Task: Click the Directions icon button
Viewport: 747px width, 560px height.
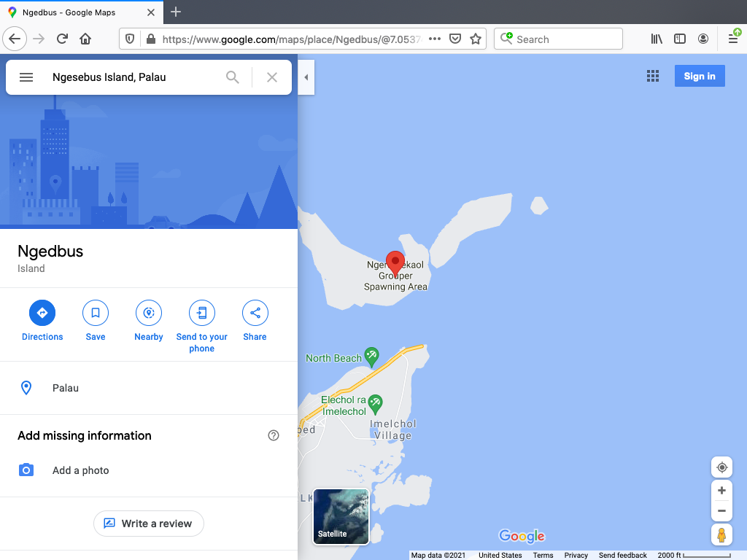Action: [x=42, y=313]
